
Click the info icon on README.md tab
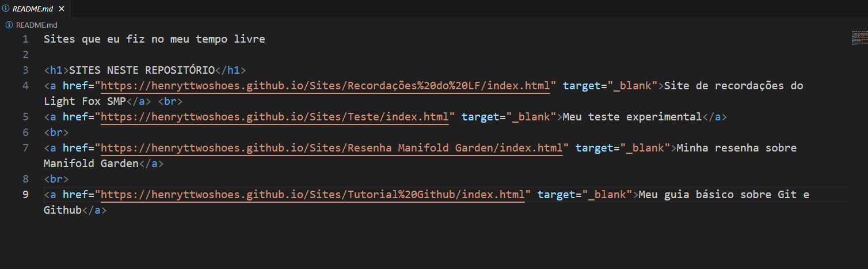6,9
